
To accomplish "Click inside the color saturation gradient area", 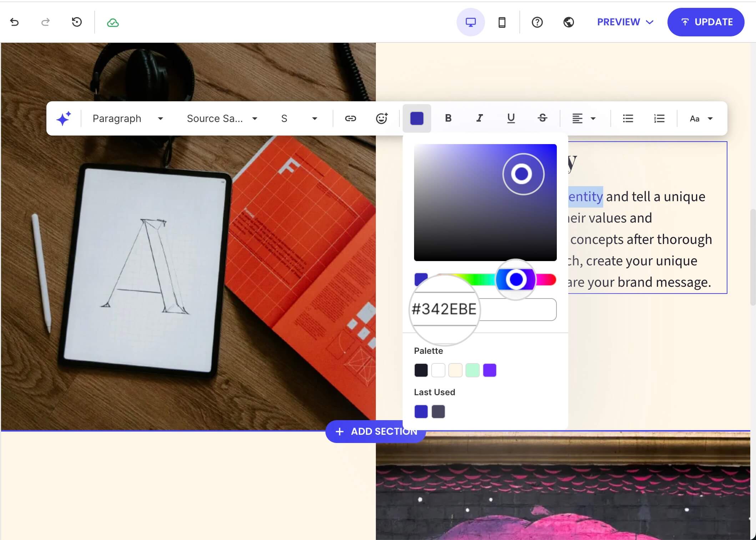I will click(x=485, y=202).
